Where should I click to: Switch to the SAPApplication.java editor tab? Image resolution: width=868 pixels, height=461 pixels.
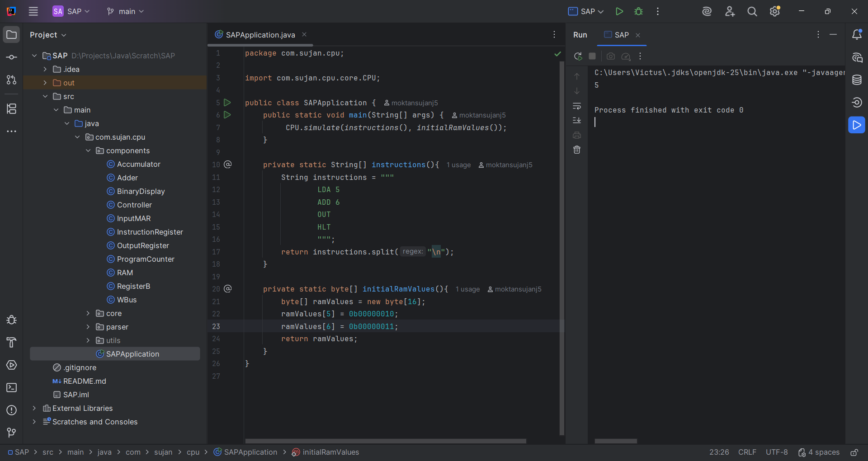coord(260,35)
